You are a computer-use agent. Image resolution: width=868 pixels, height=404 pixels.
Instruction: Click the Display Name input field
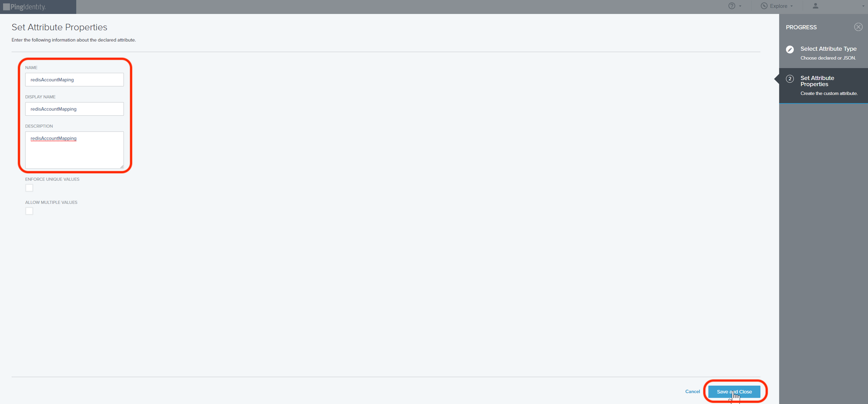pos(75,109)
